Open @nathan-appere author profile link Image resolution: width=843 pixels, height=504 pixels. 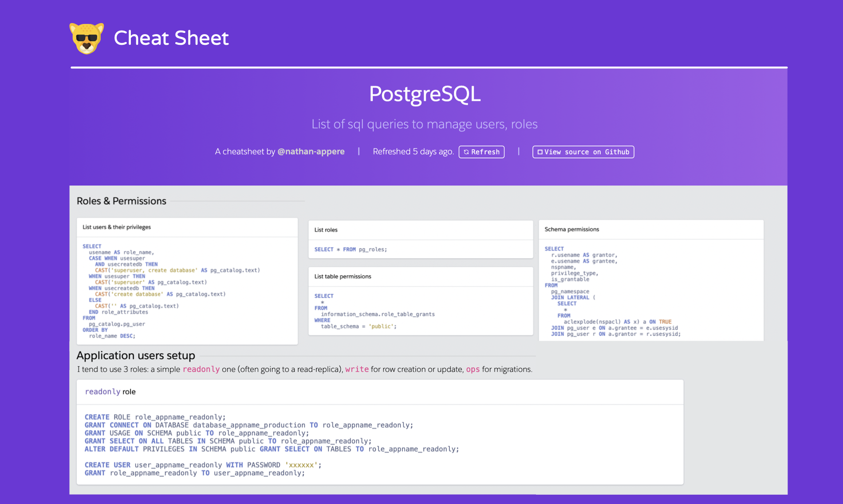311,151
